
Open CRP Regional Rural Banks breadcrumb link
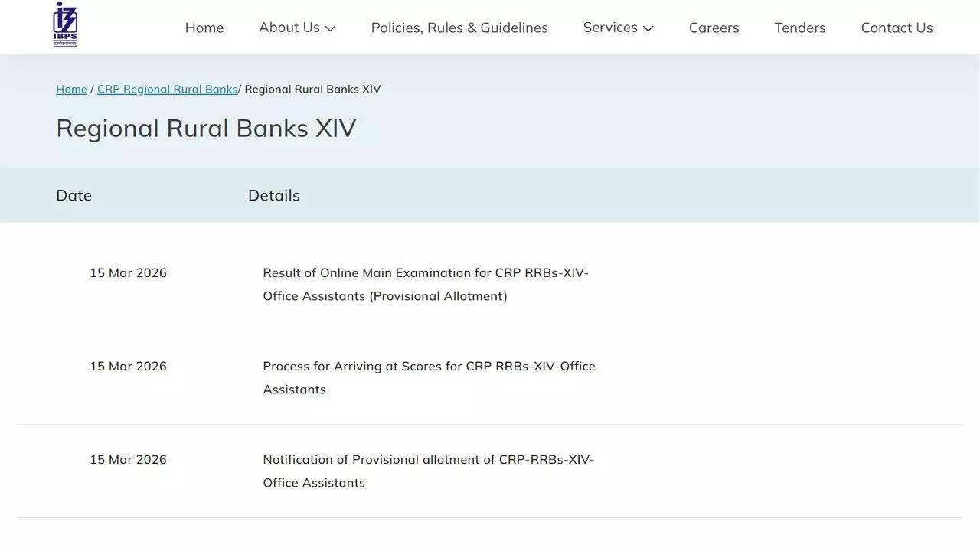pos(167,89)
